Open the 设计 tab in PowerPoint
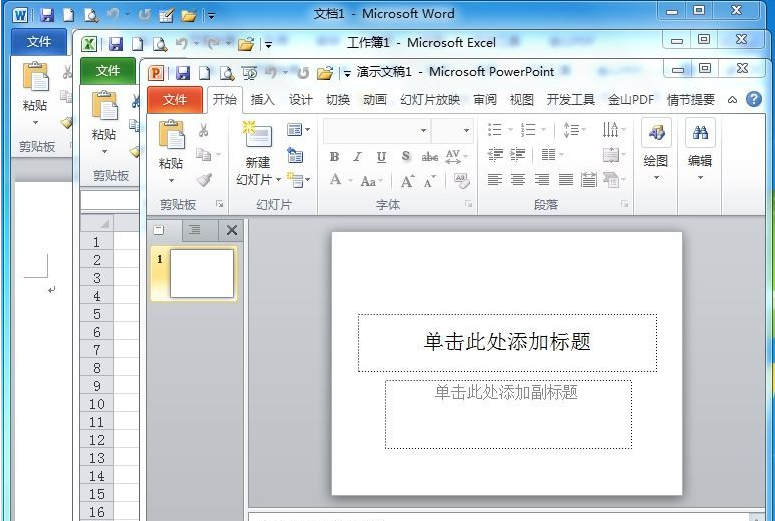 [301, 100]
